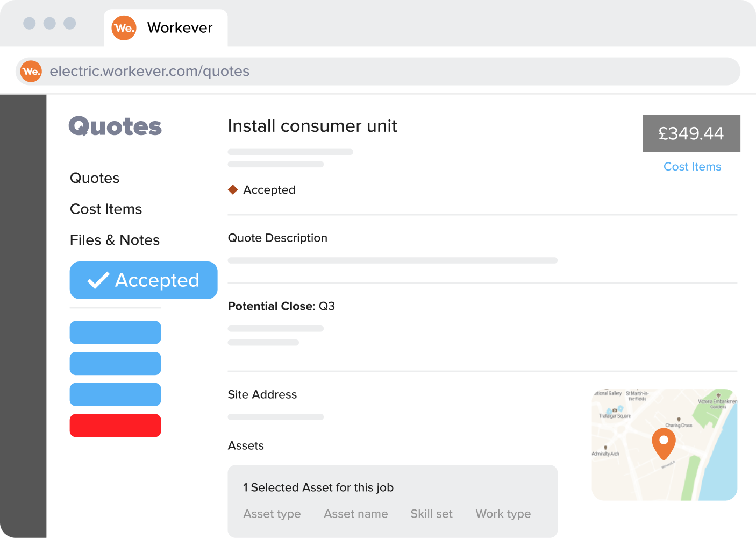Click the Workever logo icon in the browser tab
The height and width of the screenshot is (538, 756).
click(x=124, y=28)
